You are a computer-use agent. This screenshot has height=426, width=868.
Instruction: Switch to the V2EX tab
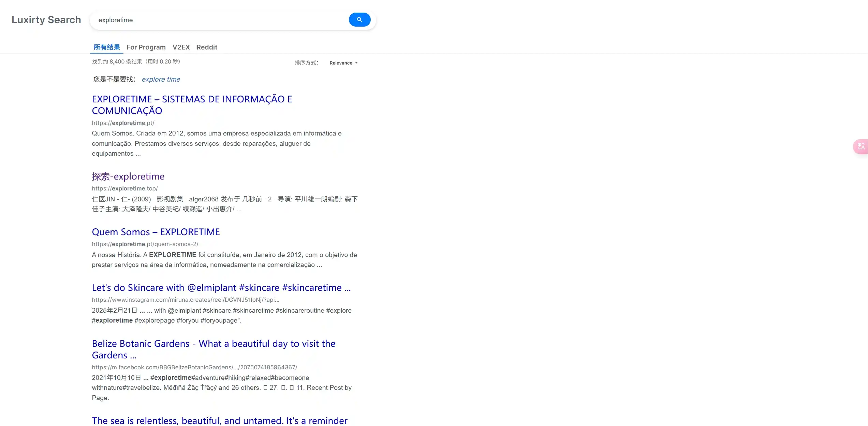click(181, 47)
